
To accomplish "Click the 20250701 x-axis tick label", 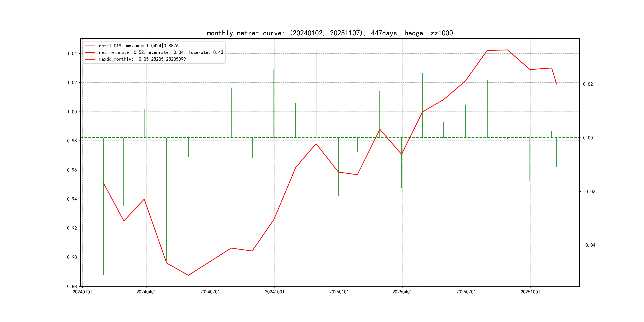I will click(x=466, y=292).
